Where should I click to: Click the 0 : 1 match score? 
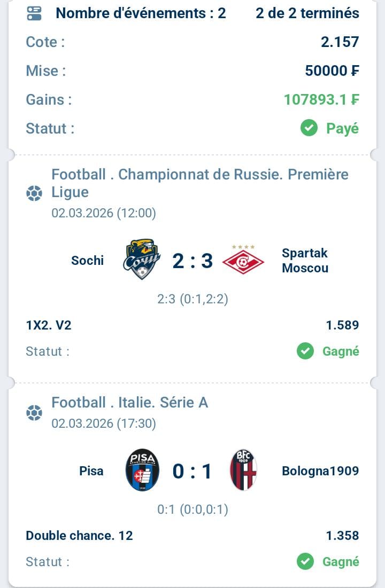(192, 471)
